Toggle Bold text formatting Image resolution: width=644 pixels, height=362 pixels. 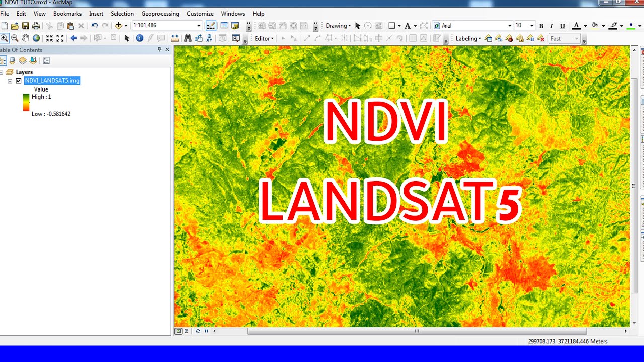[x=541, y=26]
